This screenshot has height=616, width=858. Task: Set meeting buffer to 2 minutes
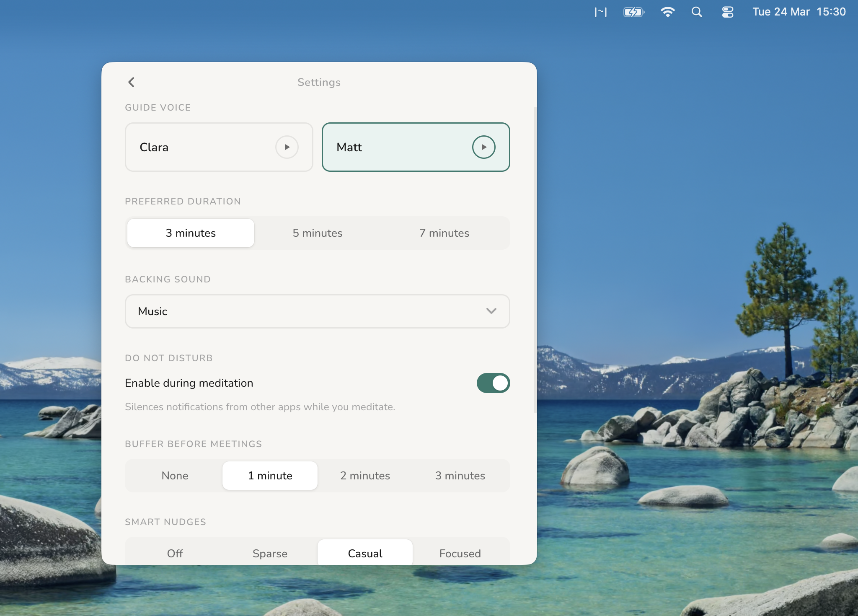pos(365,476)
